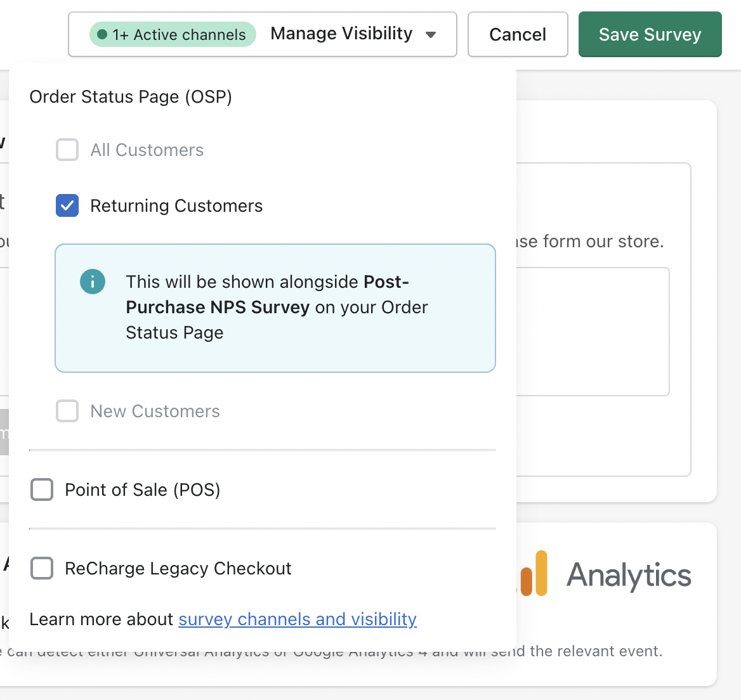The width and height of the screenshot is (741, 700).
Task: Uncheck the Returning Customers checkbox
Action: [x=67, y=205]
